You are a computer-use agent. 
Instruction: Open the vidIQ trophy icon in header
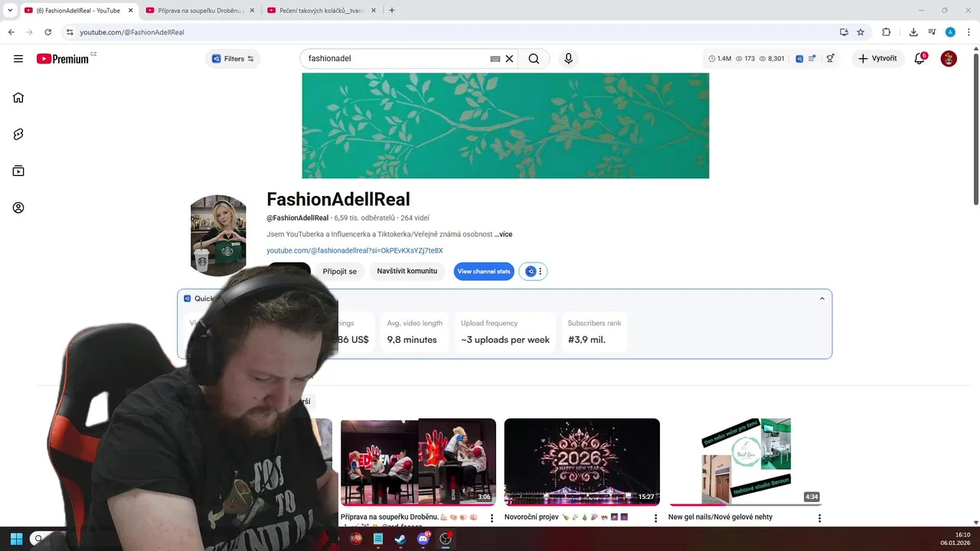[831, 59]
